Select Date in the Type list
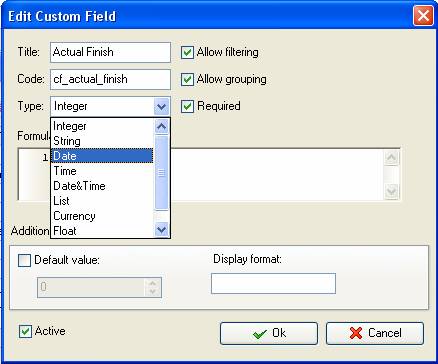 [102, 156]
